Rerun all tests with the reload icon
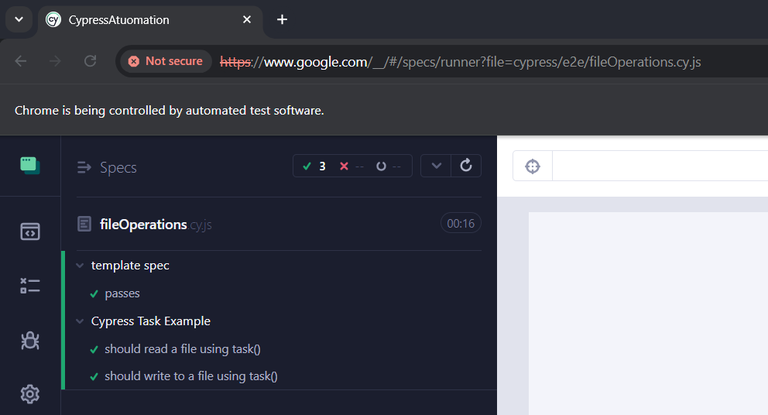Screen dimensions: 768x415 click(466, 166)
